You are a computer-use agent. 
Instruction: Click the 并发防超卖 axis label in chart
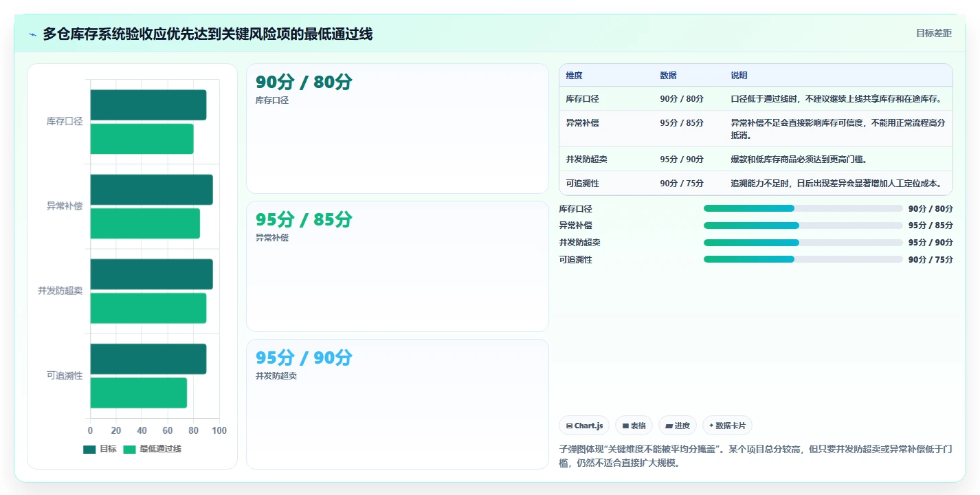[x=60, y=291]
